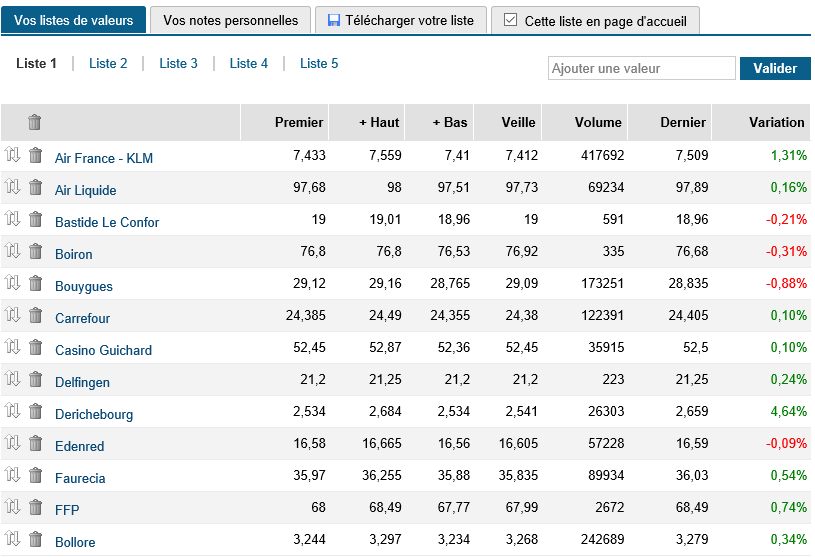The width and height of the screenshot is (815, 557).
Task: Delete FFP using its trash icon
Action: [35, 507]
